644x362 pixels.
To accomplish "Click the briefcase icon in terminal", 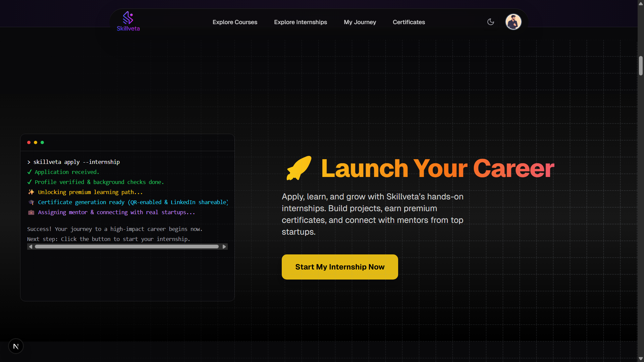I will pyautogui.click(x=31, y=212).
